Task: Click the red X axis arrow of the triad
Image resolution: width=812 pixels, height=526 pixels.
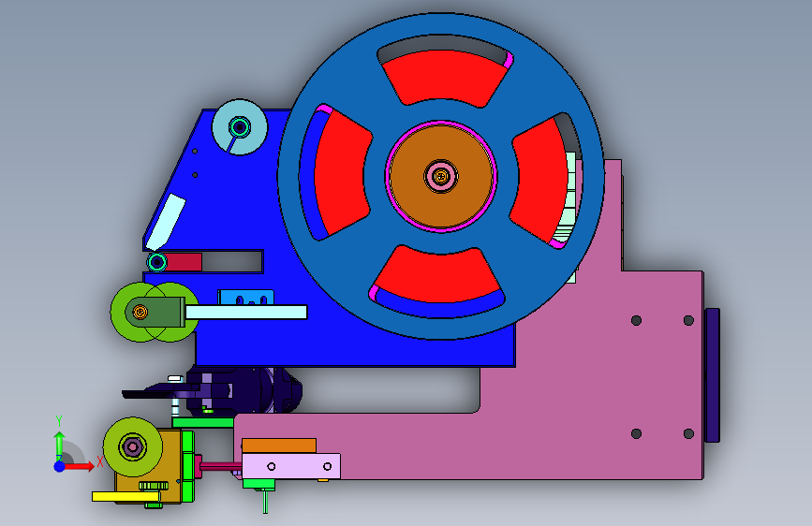Action: coord(81,467)
